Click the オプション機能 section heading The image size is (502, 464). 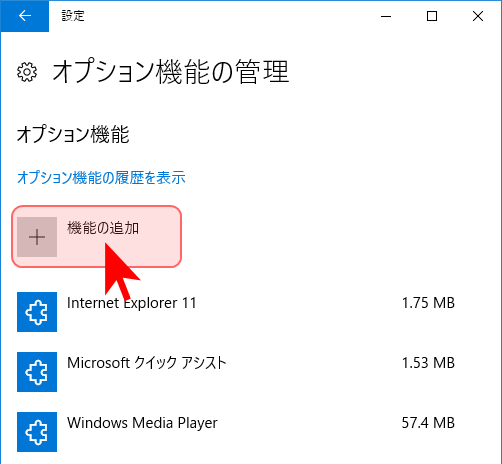[x=73, y=135]
